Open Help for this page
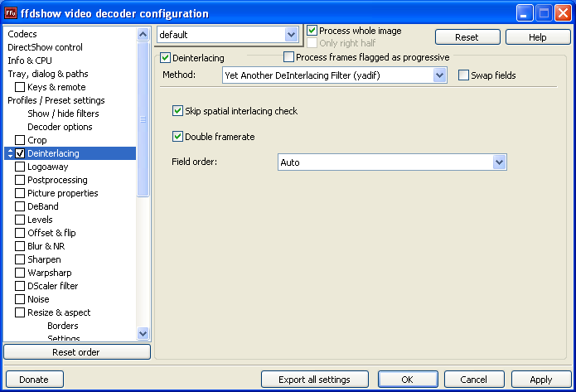Viewport: 576px width, 392px height. click(538, 37)
